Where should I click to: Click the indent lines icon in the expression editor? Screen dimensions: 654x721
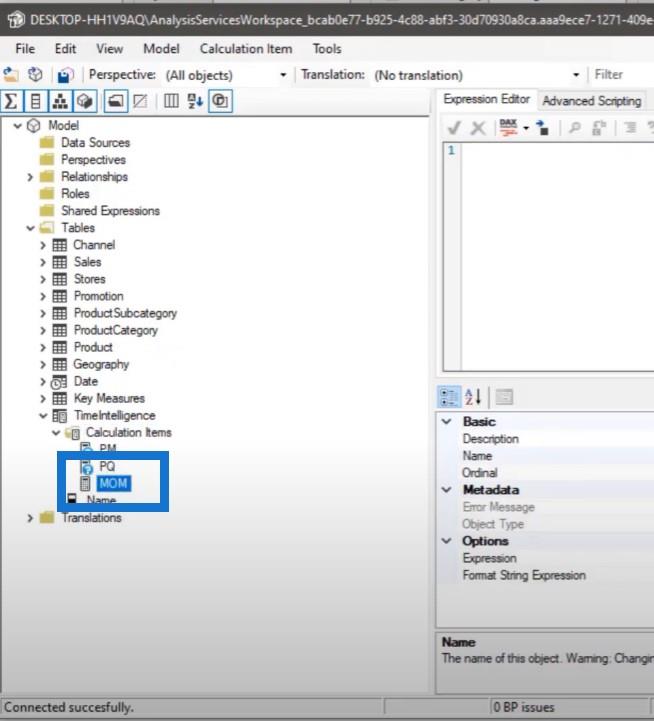pyautogui.click(x=631, y=127)
